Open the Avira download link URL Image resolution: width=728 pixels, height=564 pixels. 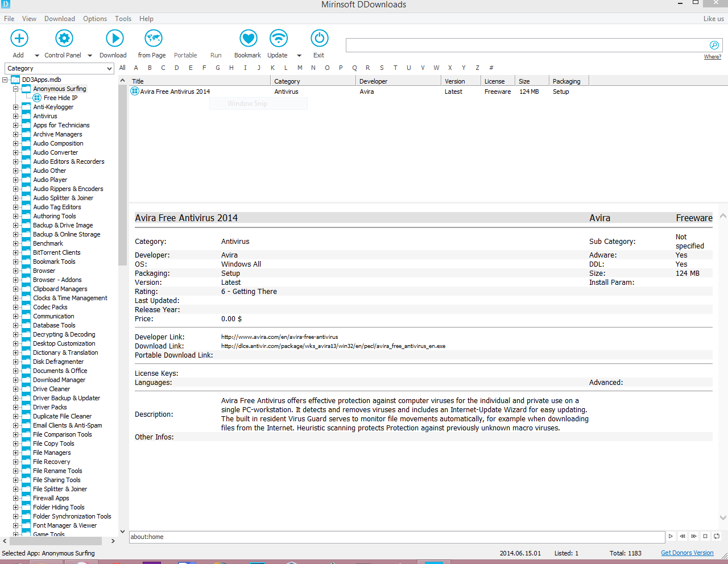(x=333, y=346)
